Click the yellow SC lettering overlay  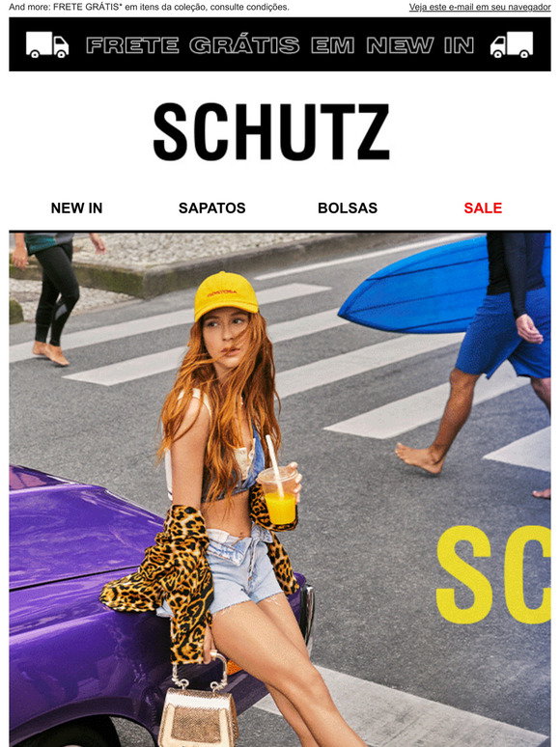click(x=493, y=575)
